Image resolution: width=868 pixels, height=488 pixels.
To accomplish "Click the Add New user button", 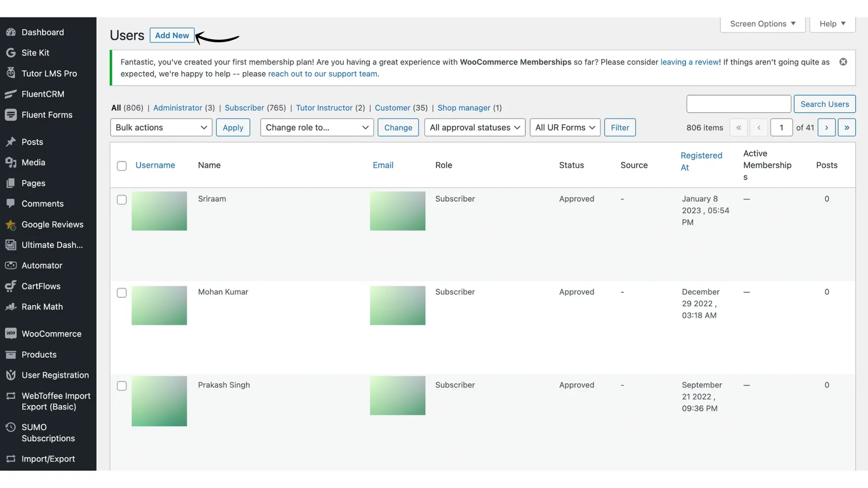I will [172, 36].
